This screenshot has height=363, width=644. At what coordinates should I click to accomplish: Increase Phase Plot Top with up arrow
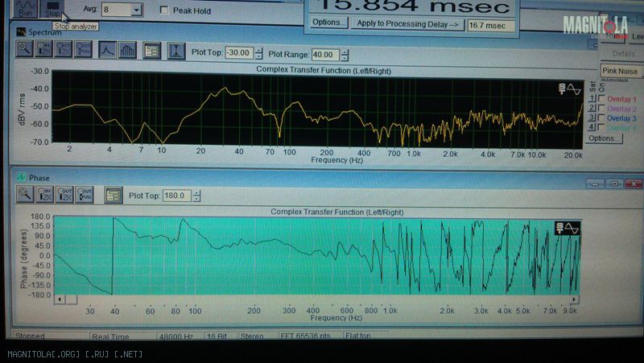point(196,192)
